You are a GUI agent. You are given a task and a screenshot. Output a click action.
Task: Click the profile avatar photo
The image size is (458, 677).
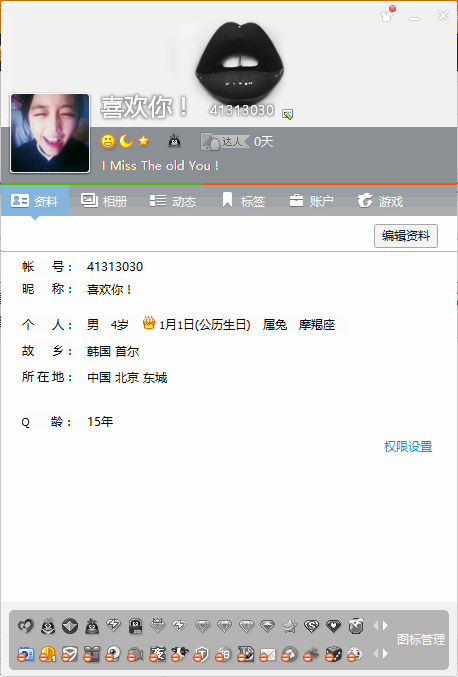[50, 133]
